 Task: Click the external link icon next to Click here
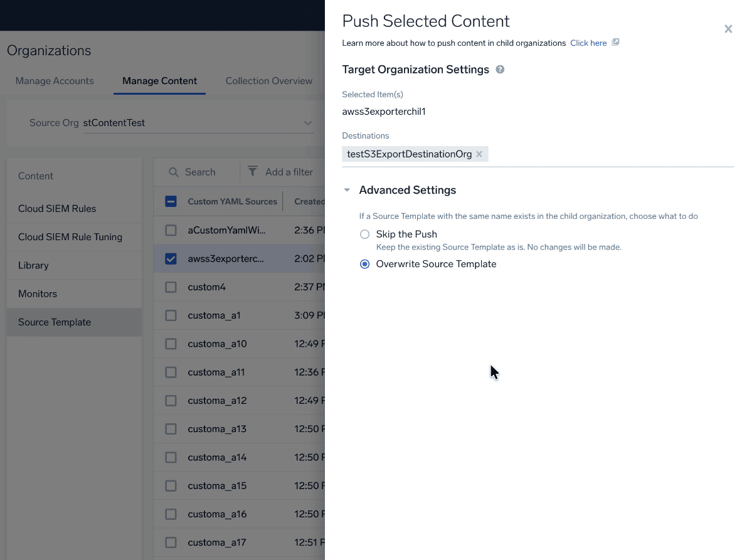[x=616, y=43]
